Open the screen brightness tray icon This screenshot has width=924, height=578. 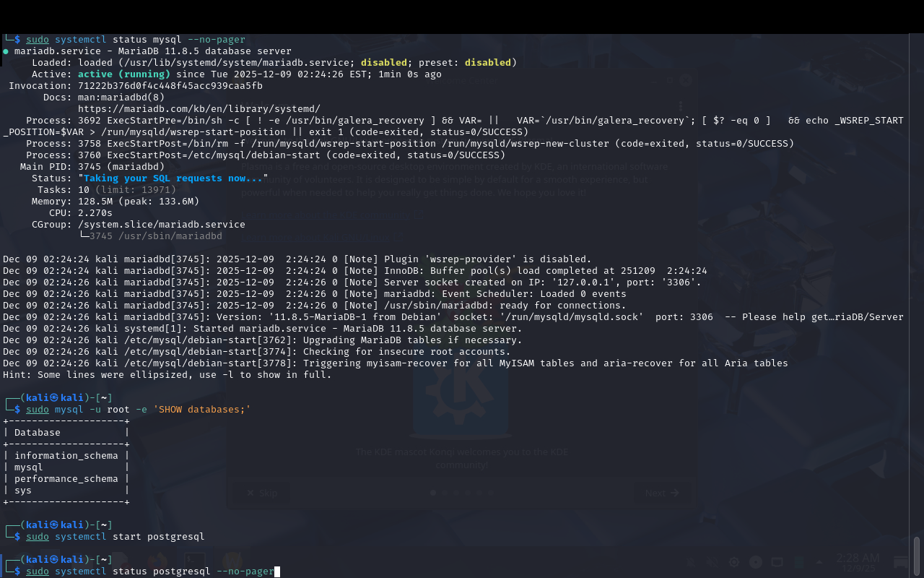734,562
